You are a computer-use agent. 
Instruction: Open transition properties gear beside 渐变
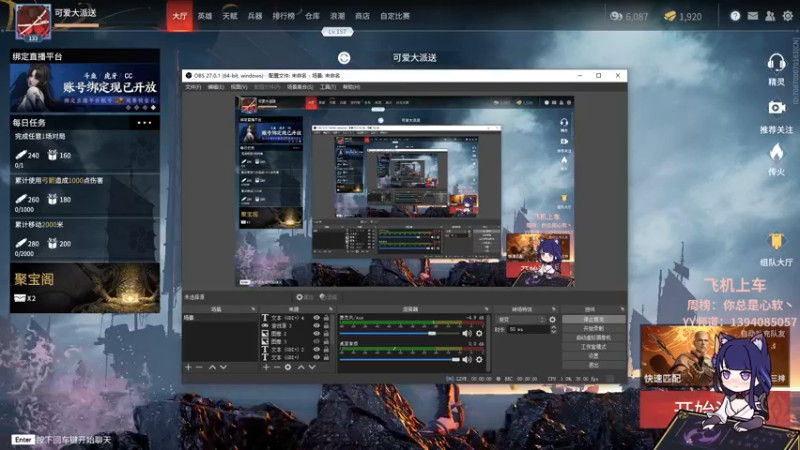click(x=552, y=320)
